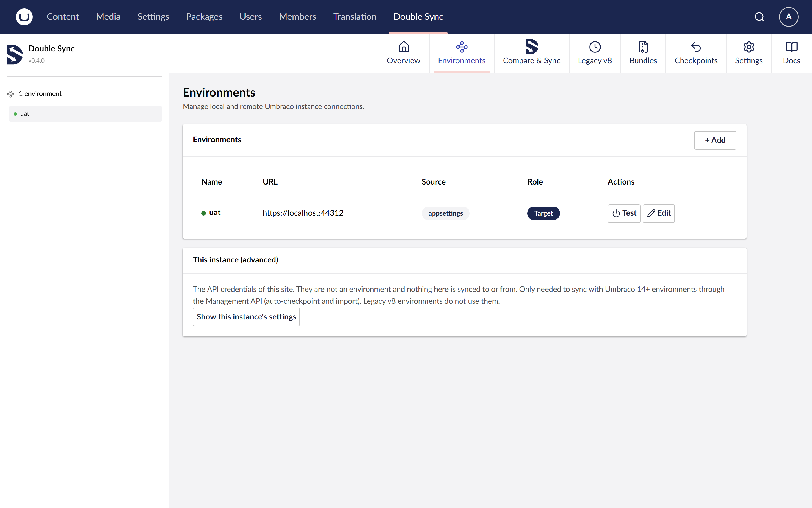This screenshot has height=508, width=812.
Task: Open the search magnifier icon
Action: point(760,17)
